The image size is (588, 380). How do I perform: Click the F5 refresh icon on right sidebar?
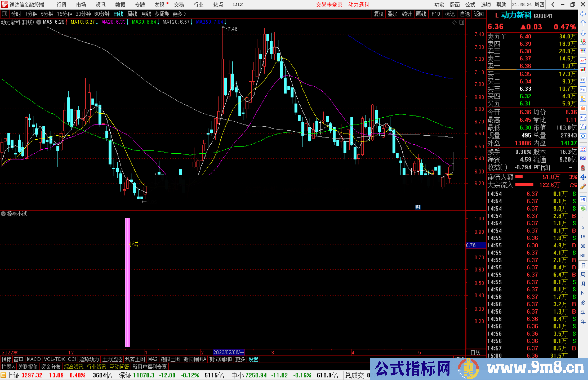coord(583,199)
